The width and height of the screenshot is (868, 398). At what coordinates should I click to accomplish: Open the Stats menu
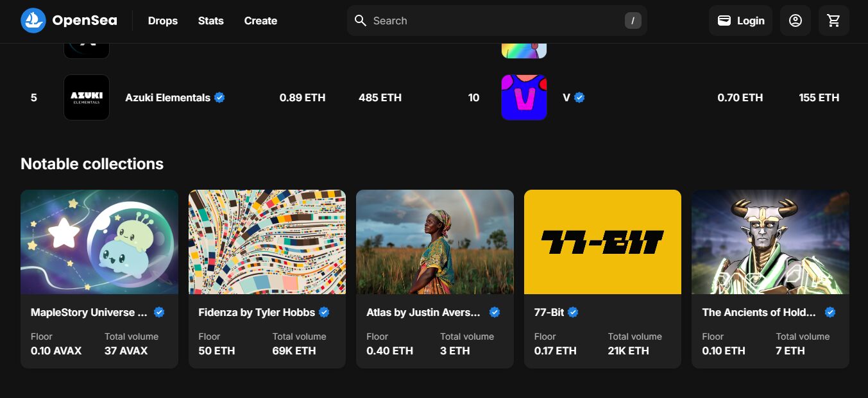click(x=211, y=21)
